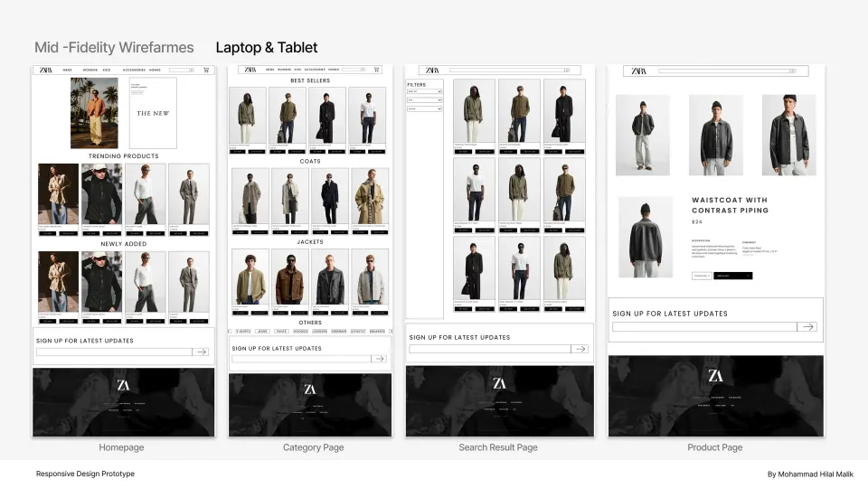
Task: Click the BEST SELLERS heading
Action: [x=310, y=80]
